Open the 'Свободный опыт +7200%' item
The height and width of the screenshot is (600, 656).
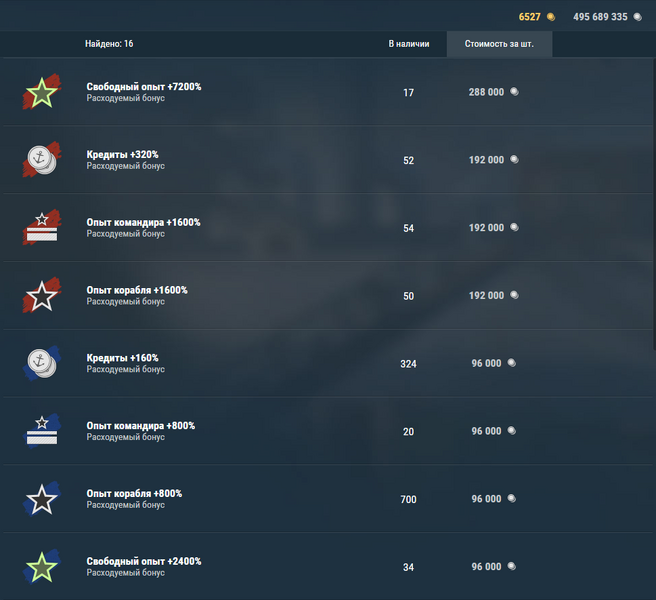click(144, 87)
